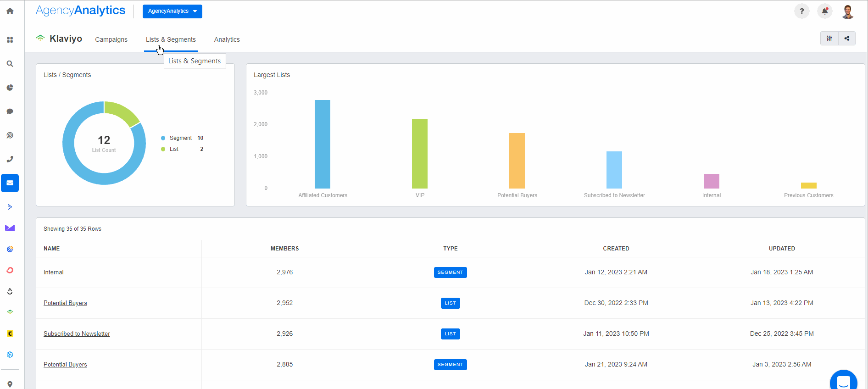Toggle List series in donut legend

click(x=174, y=149)
